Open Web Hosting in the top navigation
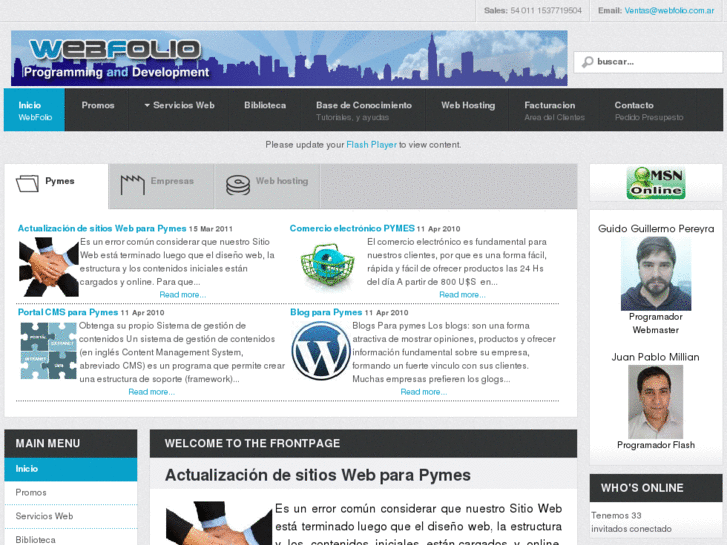This screenshot has height=545, width=727. 468,105
